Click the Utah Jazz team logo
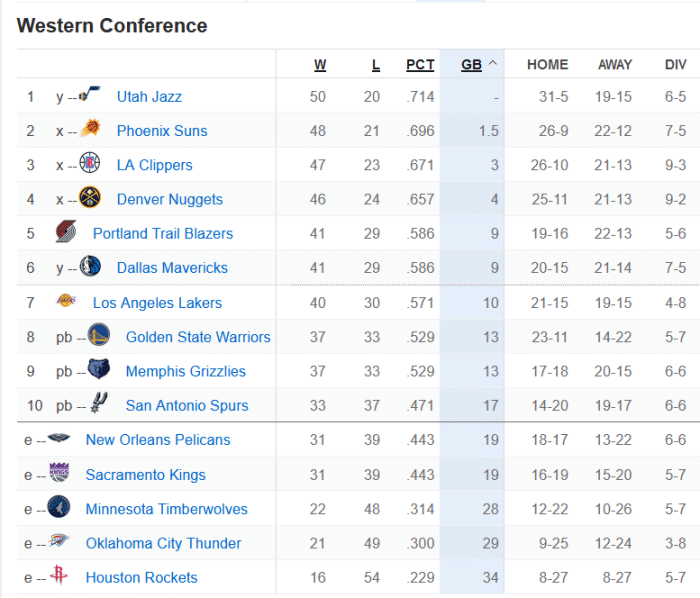 pyautogui.click(x=91, y=96)
